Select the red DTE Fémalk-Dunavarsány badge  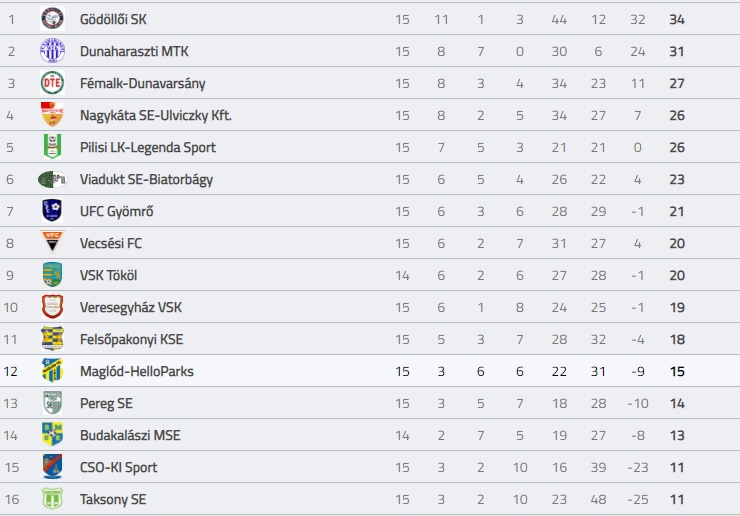pyautogui.click(x=52, y=83)
